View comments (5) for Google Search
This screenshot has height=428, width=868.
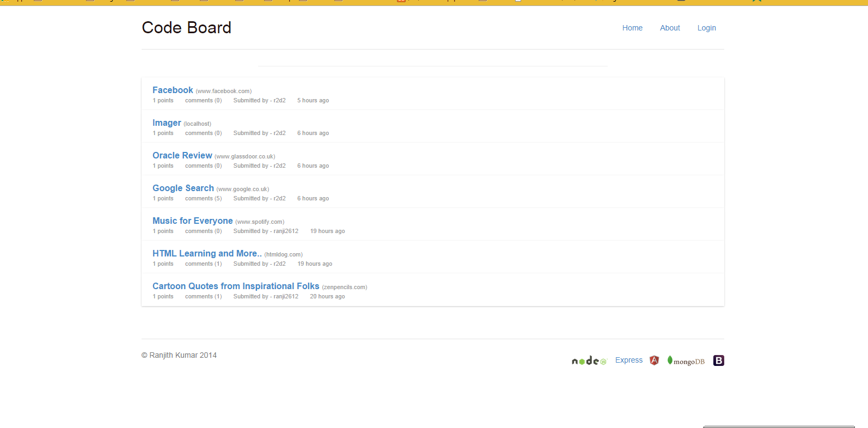[x=204, y=198]
